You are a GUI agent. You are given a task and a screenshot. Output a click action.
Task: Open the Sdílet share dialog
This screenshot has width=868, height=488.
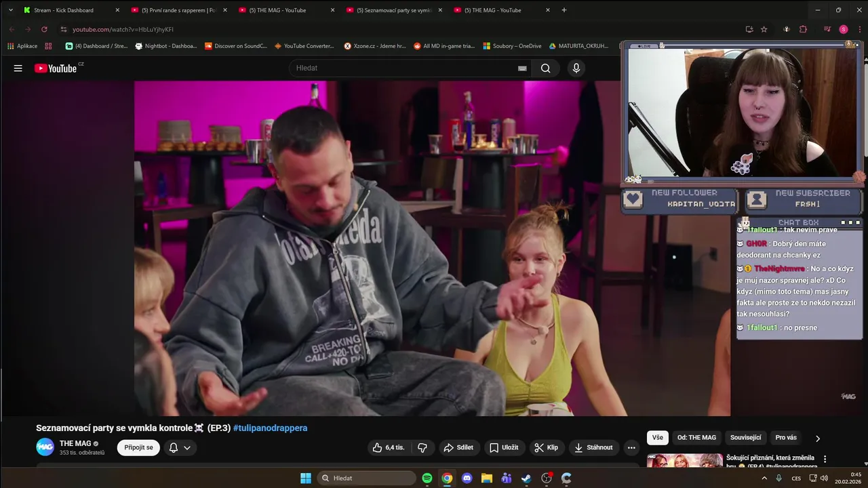pyautogui.click(x=458, y=447)
